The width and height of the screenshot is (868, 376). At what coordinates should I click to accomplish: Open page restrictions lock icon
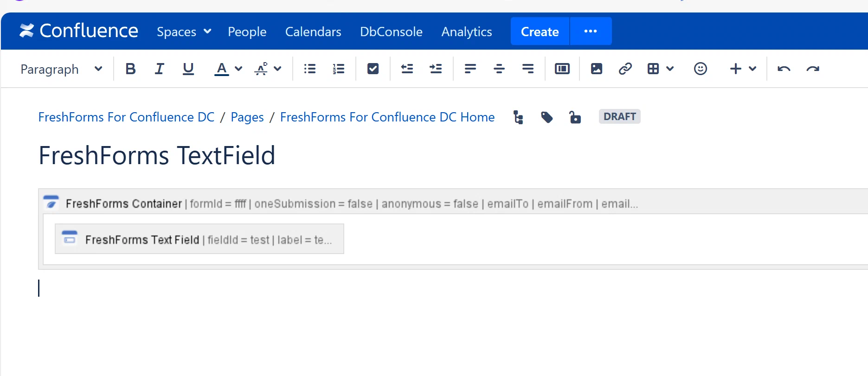pyautogui.click(x=575, y=117)
